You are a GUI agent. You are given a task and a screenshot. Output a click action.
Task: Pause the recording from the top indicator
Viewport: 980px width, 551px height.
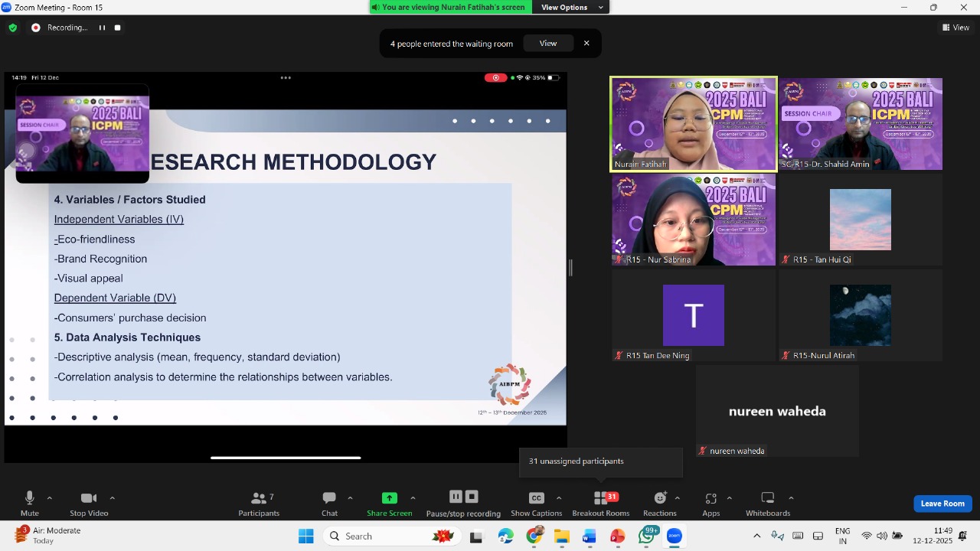point(102,28)
